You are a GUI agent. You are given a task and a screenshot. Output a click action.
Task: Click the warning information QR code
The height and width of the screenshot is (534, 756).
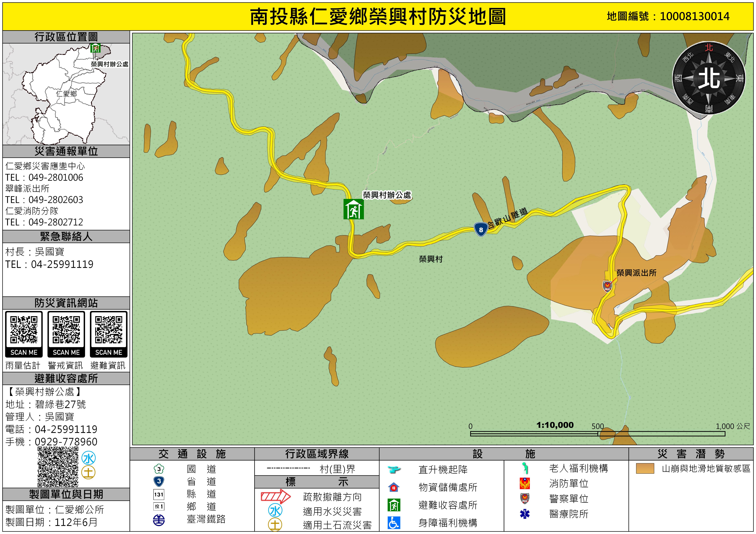(x=66, y=330)
